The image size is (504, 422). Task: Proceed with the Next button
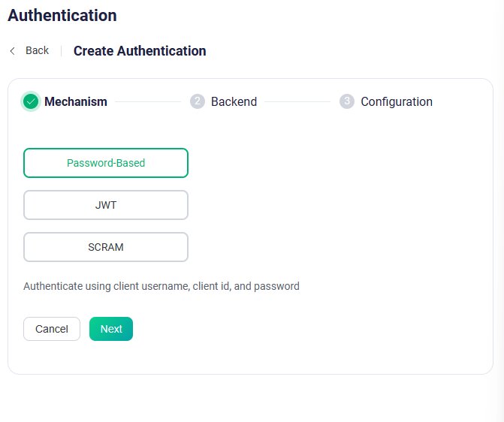coord(111,329)
